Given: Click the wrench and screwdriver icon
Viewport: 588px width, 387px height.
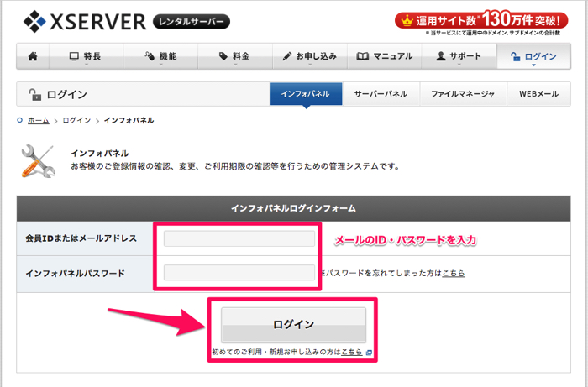Looking at the screenshot, I should point(39,161).
